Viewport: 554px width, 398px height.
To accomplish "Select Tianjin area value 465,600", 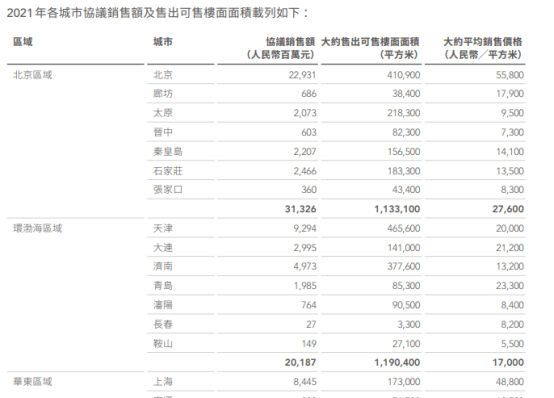I will pyautogui.click(x=403, y=228).
